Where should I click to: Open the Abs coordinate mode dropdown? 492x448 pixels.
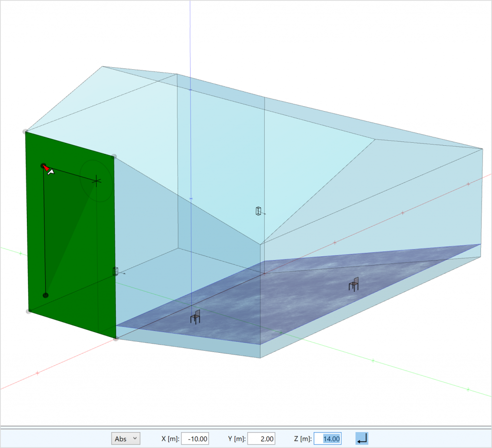pos(125,438)
